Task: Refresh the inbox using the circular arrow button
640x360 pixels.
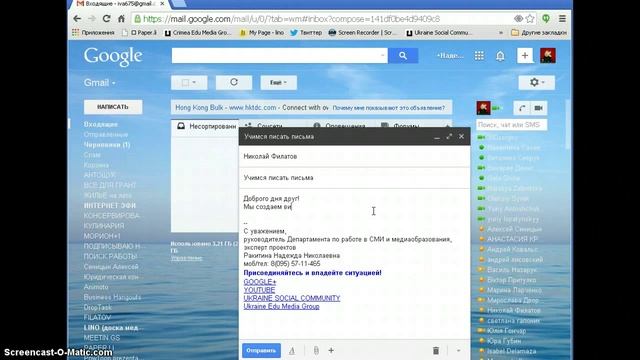Action: 234,82
